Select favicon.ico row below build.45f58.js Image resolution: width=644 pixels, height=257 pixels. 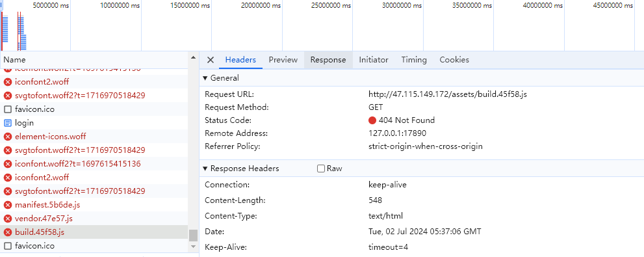(94, 246)
